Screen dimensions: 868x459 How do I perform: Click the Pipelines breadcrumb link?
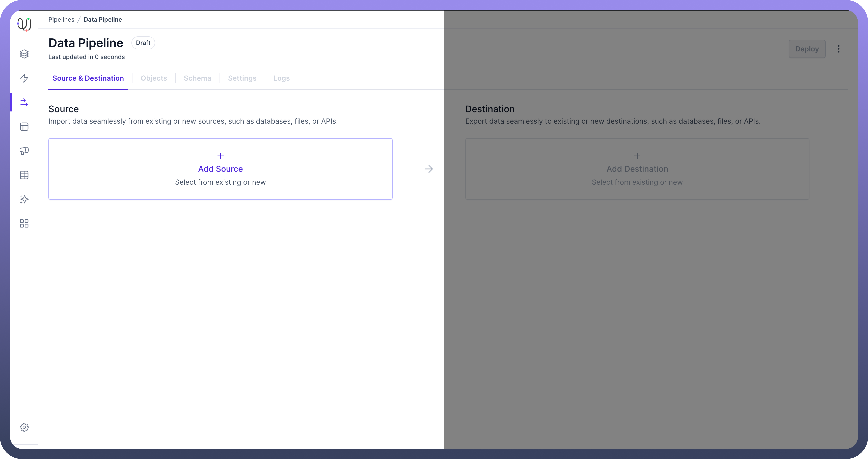click(61, 20)
